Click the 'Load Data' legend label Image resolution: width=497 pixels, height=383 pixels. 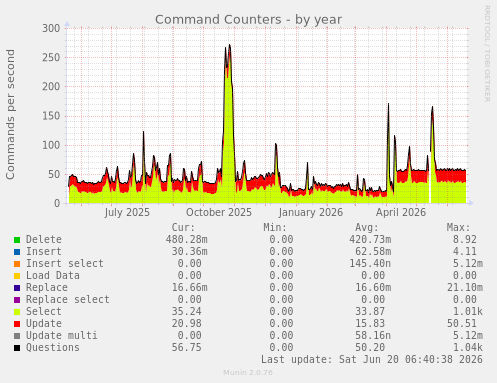(53, 275)
